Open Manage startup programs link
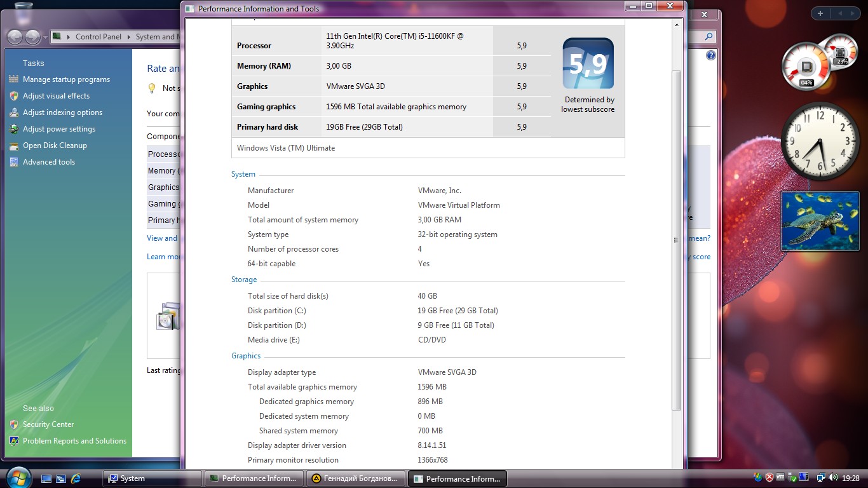The height and width of the screenshot is (488, 868). pyautogui.click(x=66, y=79)
